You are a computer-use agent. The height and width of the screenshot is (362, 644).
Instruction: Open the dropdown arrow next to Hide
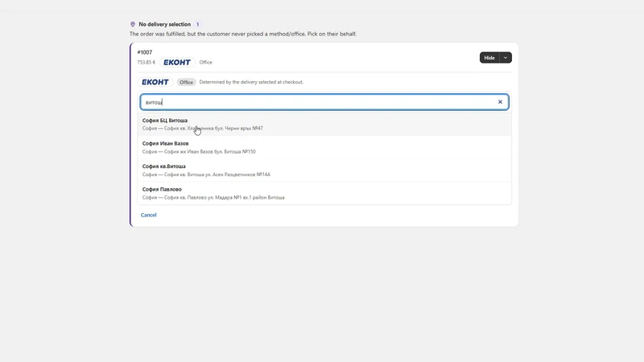coord(506,58)
